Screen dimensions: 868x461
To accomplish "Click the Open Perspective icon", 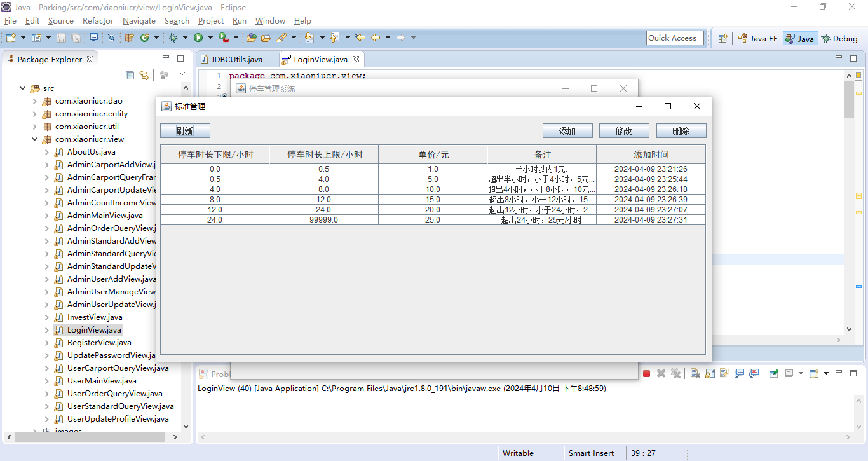I will click(722, 38).
